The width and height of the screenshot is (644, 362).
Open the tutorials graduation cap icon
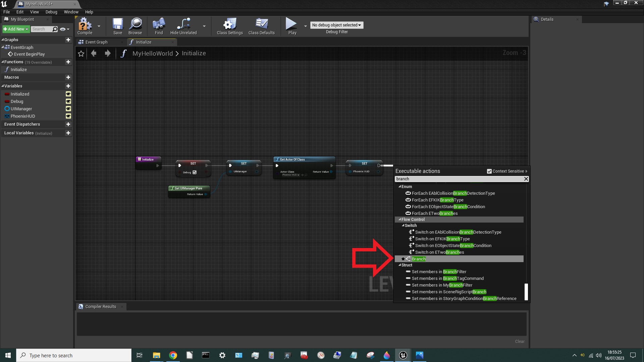(x=606, y=4)
